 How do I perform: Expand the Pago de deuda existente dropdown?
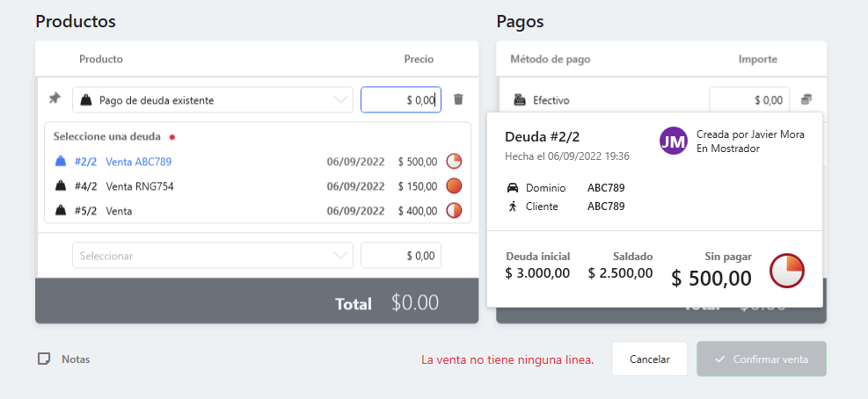[213, 99]
